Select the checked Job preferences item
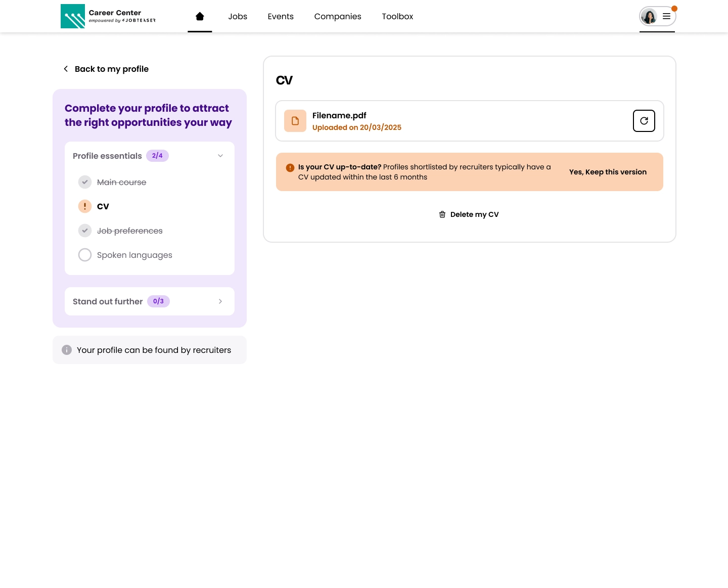 (129, 231)
